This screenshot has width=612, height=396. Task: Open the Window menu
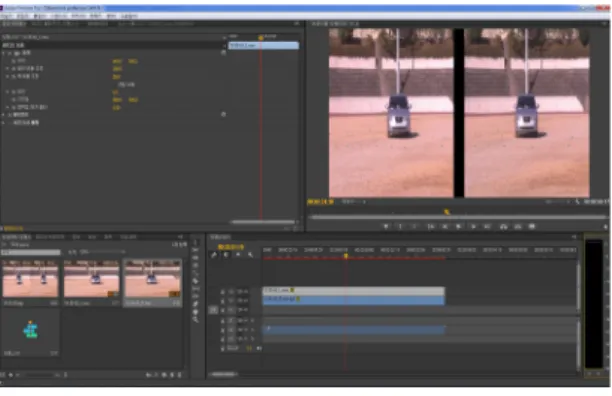tap(112, 16)
